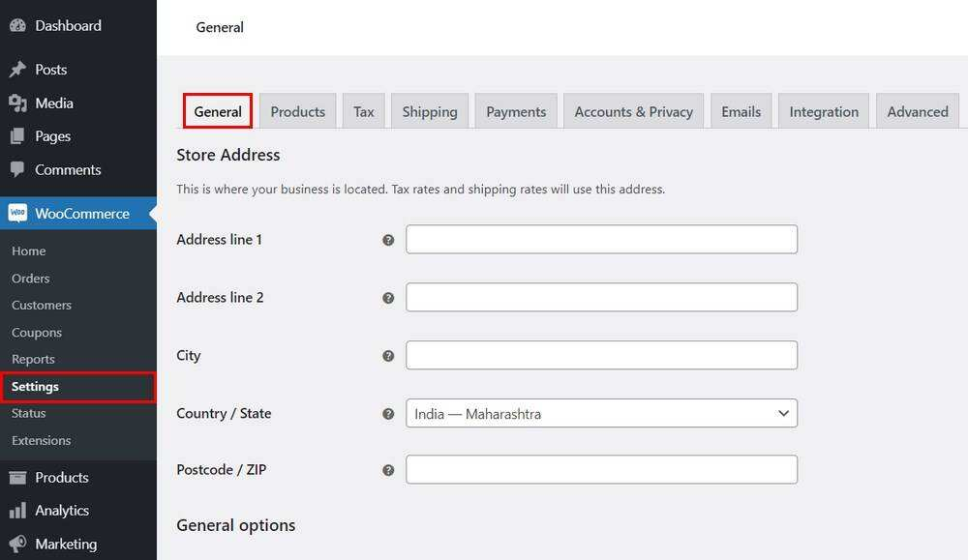Open the Country / State dropdown

[601, 413]
